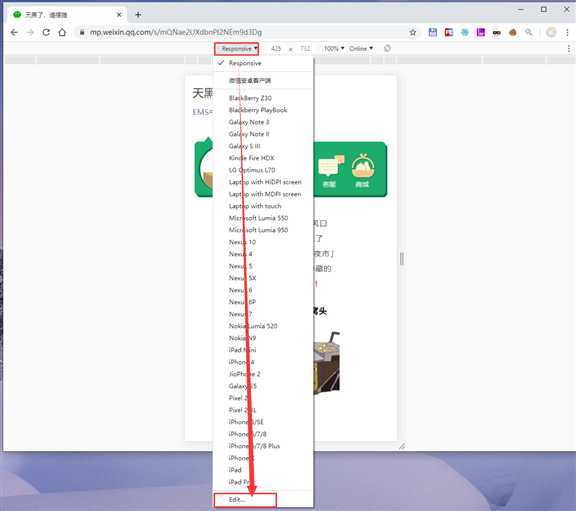Reload the current page

(x=46, y=32)
